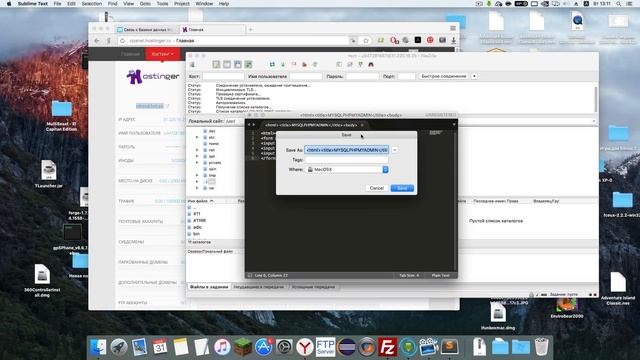Select the bin folder in FileZilla file list
640x360 pixels.
point(196,234)
